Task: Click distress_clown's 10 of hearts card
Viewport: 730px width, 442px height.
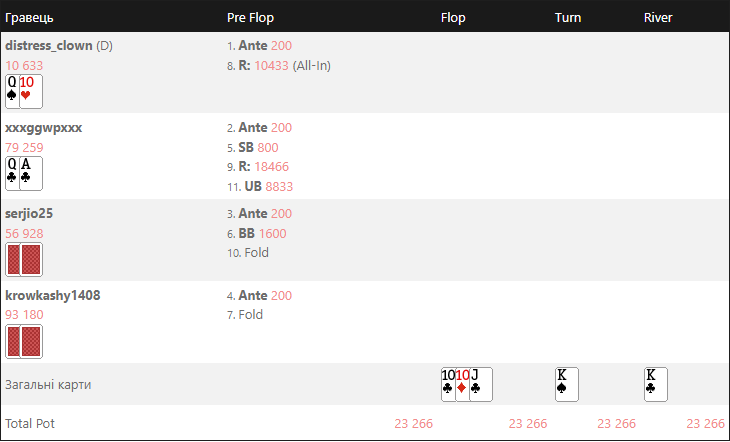Action: coord(31,91)
